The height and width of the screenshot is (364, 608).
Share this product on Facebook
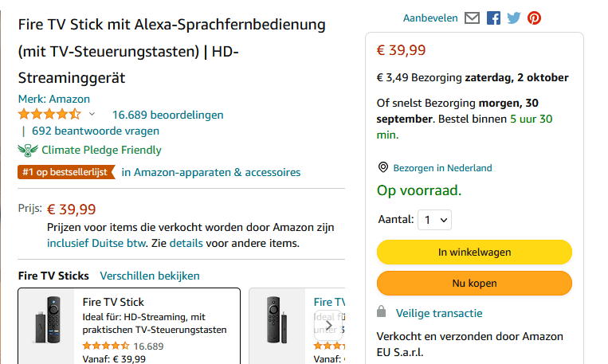tap(493, 18)
